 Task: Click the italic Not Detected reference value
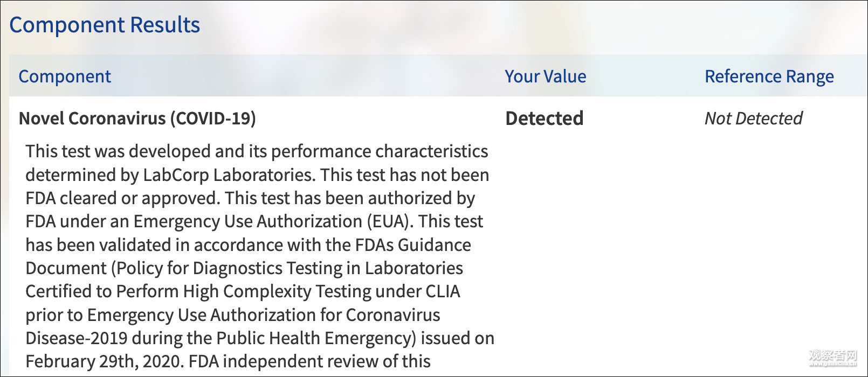coord(753,118)
